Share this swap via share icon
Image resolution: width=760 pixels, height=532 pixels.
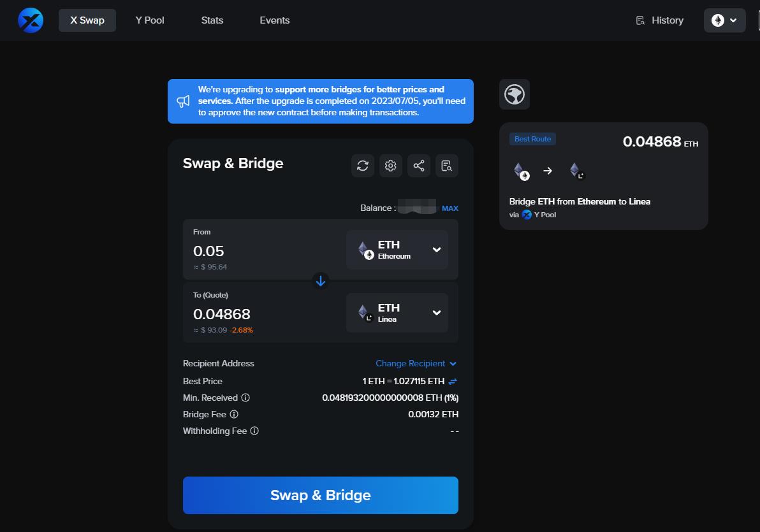point(419,166)
